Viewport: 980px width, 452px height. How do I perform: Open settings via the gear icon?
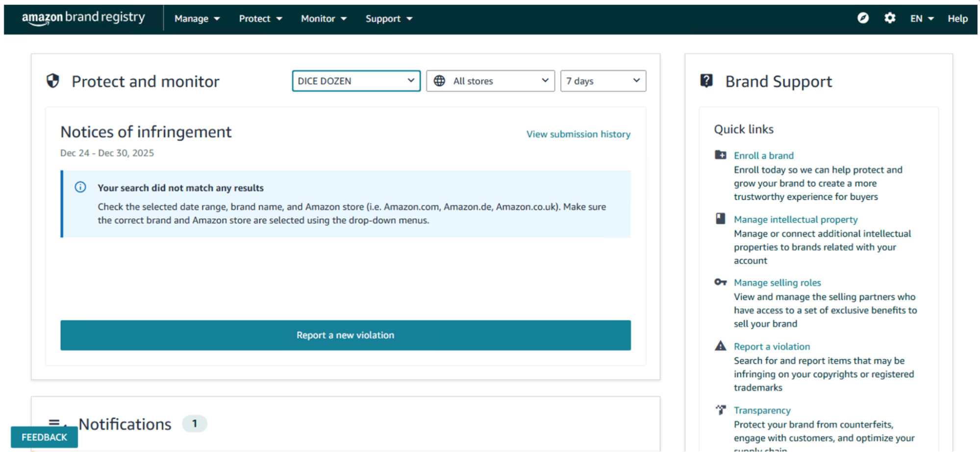pyautogui.click(x=890, y=18)
